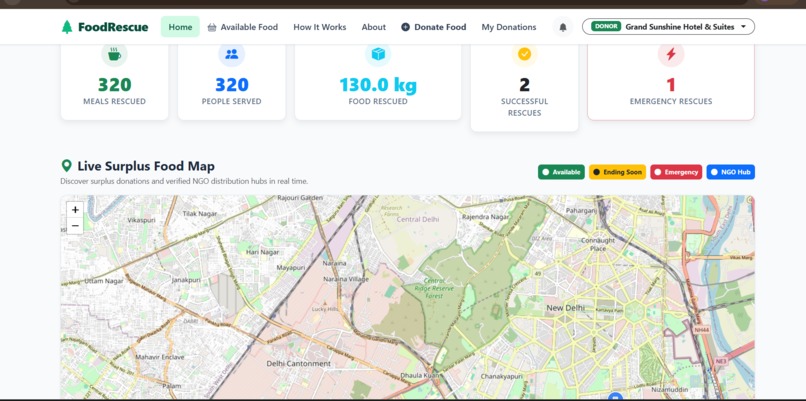Click the 320 People Served value
This screenshot has height=401, width=806.
tap(232, 85)
